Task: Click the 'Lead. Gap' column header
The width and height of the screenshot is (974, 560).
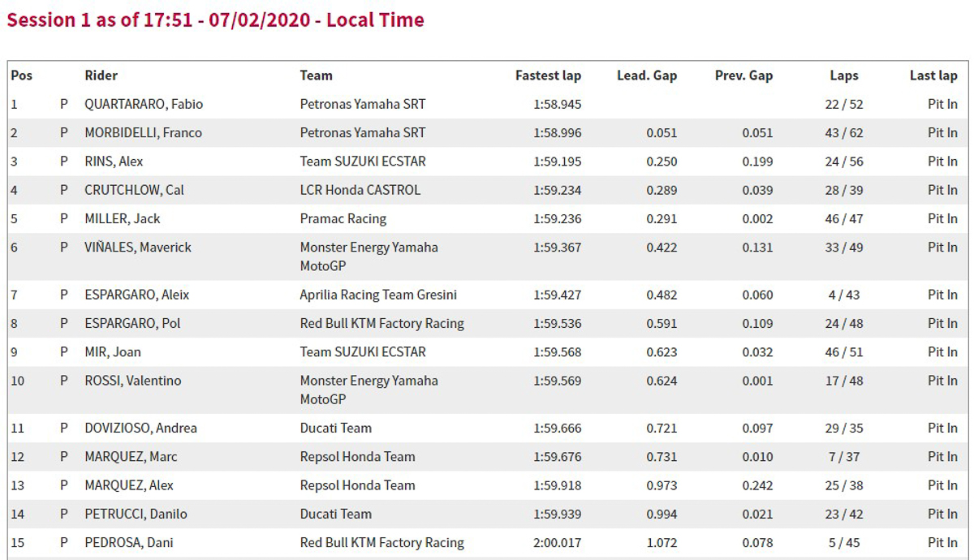Action: pyautogui.click(x=647, y=75)
